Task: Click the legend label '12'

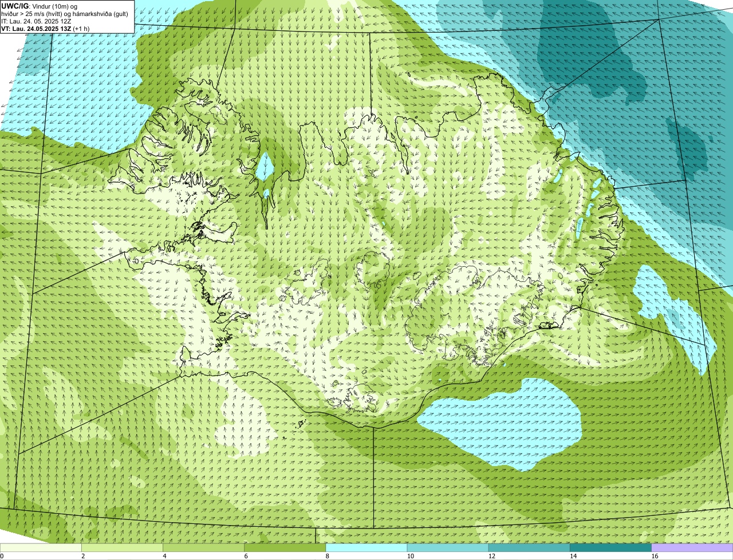Action: click(491, 556)
